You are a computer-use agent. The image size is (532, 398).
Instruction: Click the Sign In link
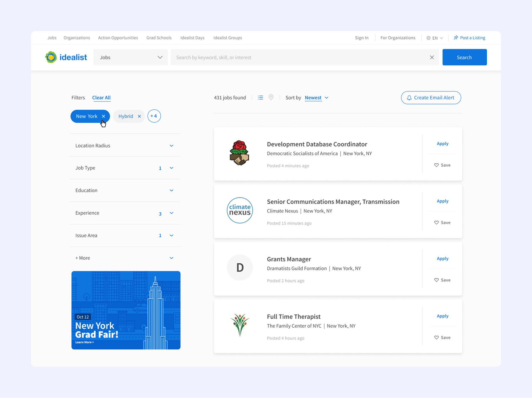click(x=362, y=38)
